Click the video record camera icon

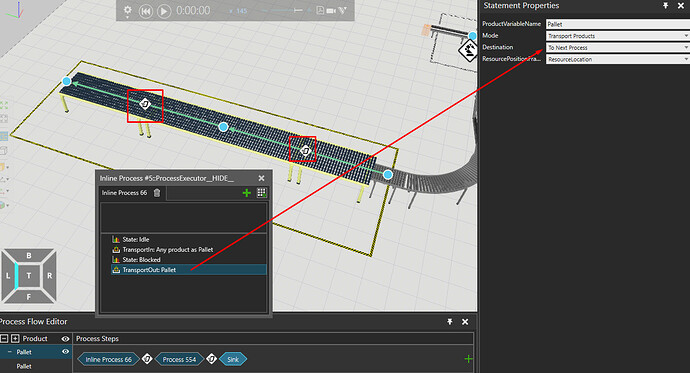click(331, 10)
